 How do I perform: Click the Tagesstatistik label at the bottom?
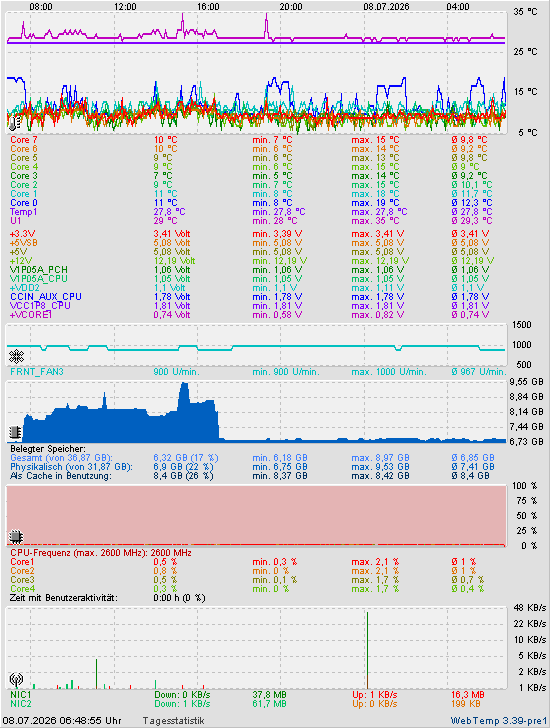174,721
